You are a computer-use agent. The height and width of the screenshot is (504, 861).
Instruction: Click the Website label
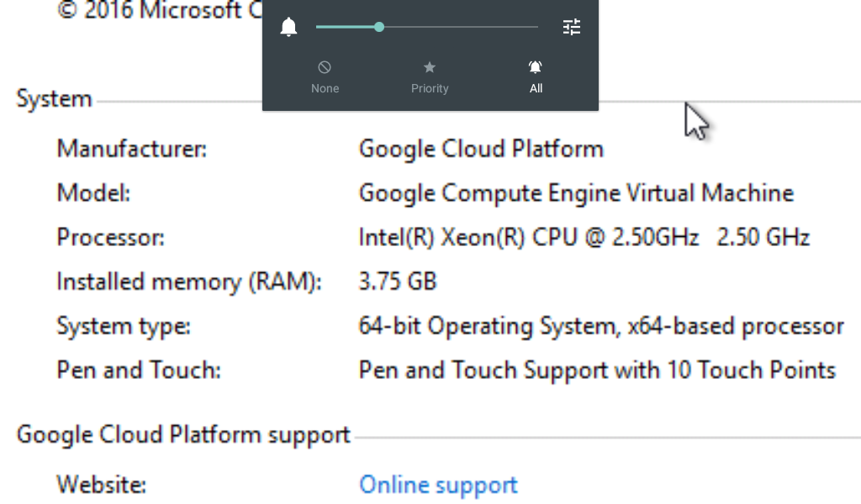coord(101,485)
